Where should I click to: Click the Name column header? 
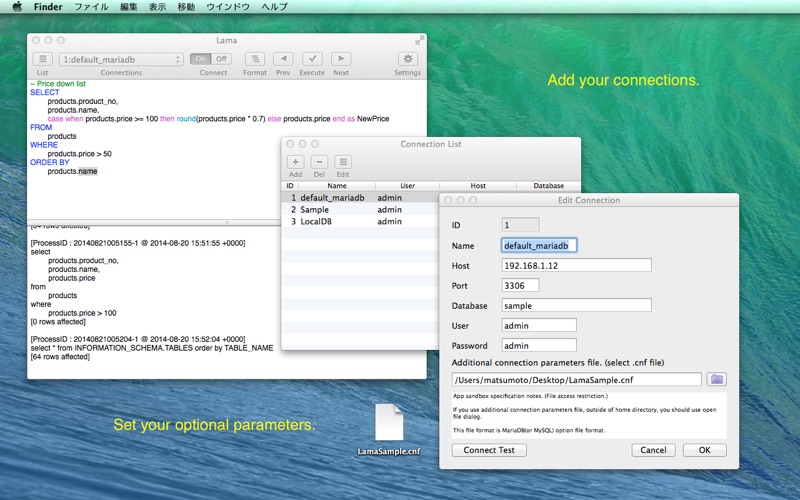337,186
